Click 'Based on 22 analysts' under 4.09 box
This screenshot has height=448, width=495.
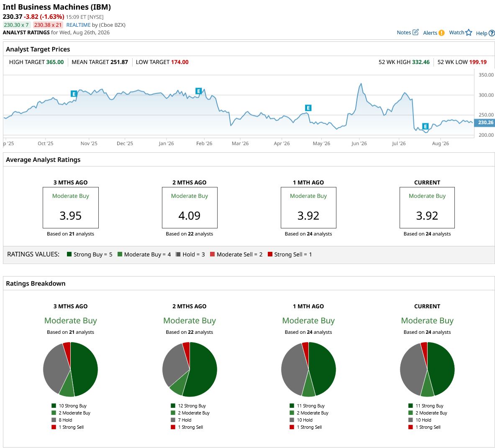click(x=190, y=234)
